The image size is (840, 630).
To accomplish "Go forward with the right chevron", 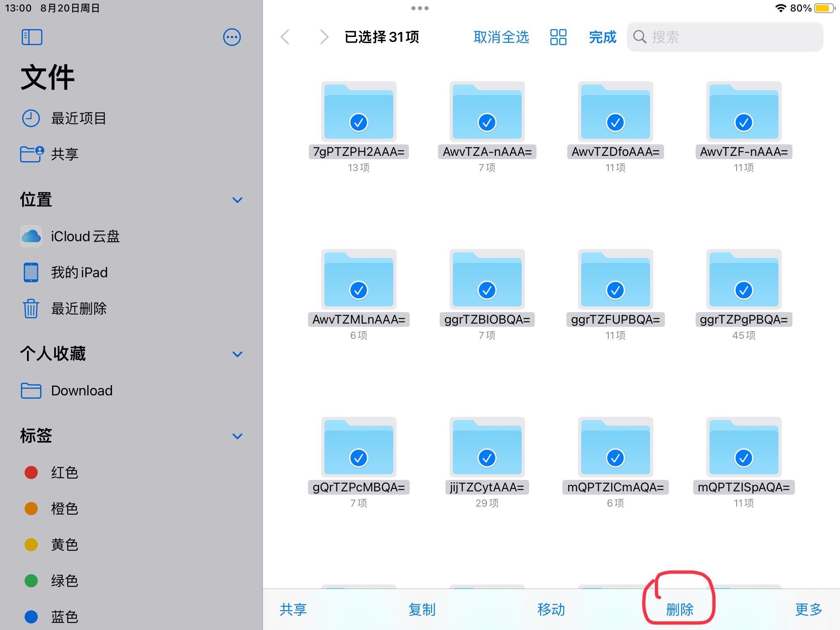I will [324, 37].
